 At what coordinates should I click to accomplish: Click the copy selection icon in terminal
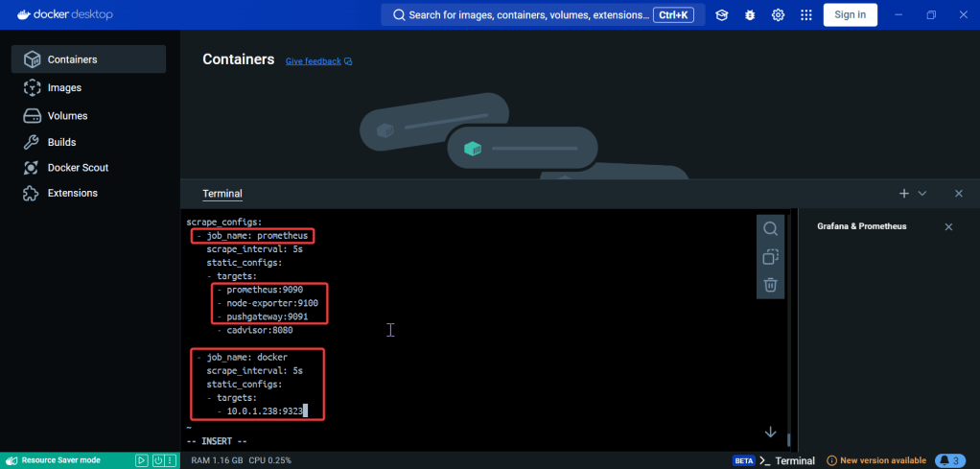770,257
